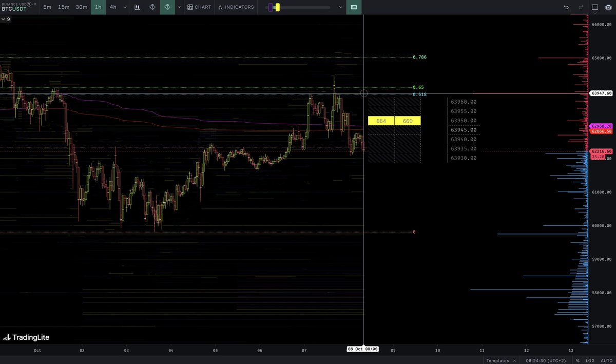
Task: Open the CHART settings button
Action: click(199, 7)
